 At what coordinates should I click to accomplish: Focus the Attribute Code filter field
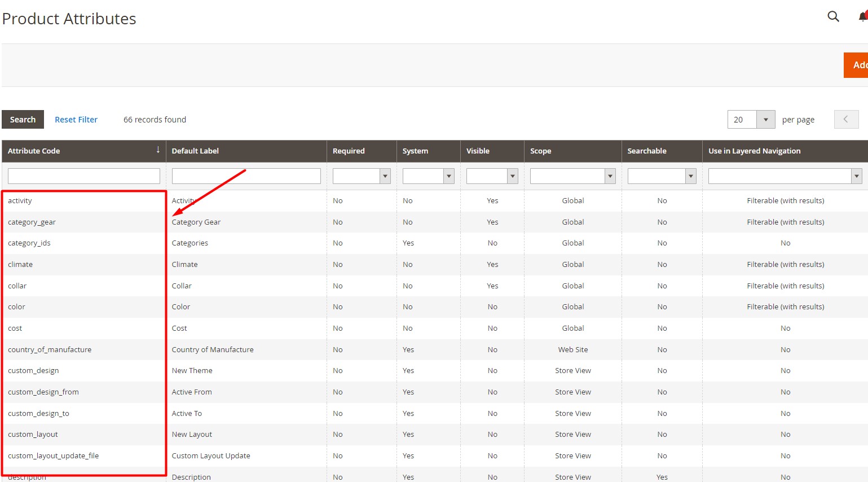[x=84, y=176]
